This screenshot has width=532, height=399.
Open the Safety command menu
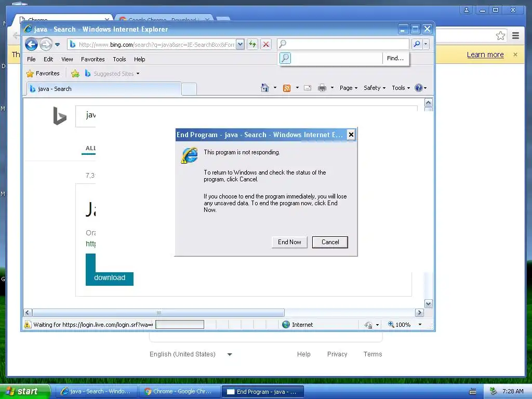point(375,88)
